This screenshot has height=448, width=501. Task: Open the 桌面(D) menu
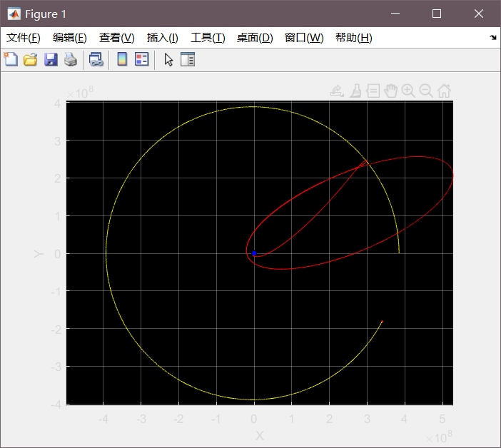tap(255, 38)
